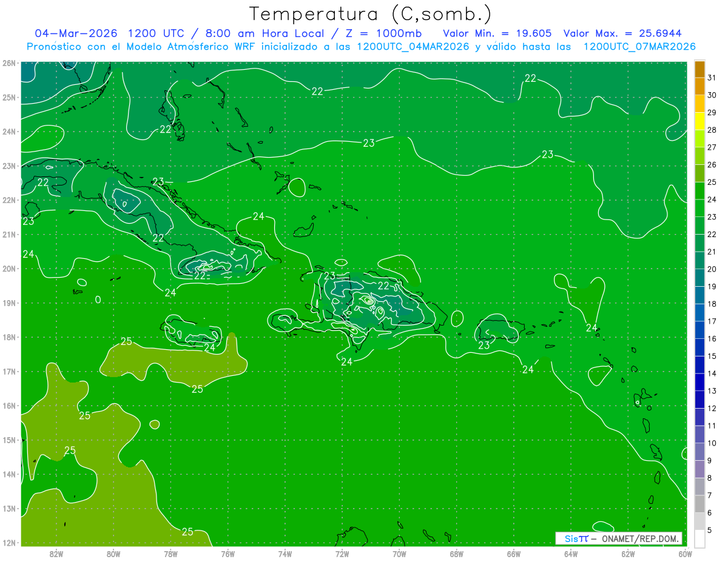Screen dimensions: 728x562
Task: Click the longitude axis label 68W
Action: (457, 554)
